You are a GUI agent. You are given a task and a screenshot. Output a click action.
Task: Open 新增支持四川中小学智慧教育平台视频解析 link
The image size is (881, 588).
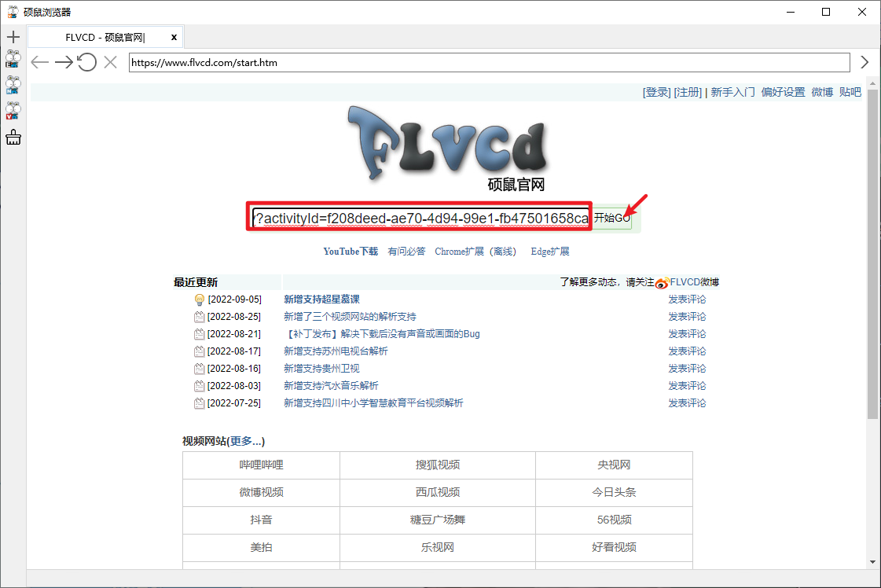coord(373,403)
